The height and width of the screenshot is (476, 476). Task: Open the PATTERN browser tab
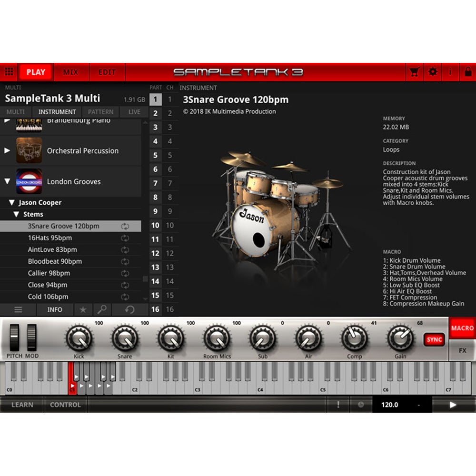tap(100, 112)
